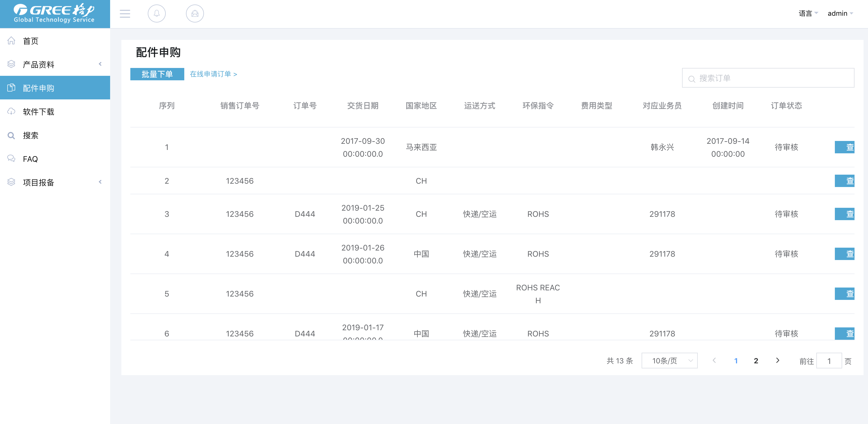Click 马来西亚 cell in row 1
868x424 pixels.
coord(421,147)
